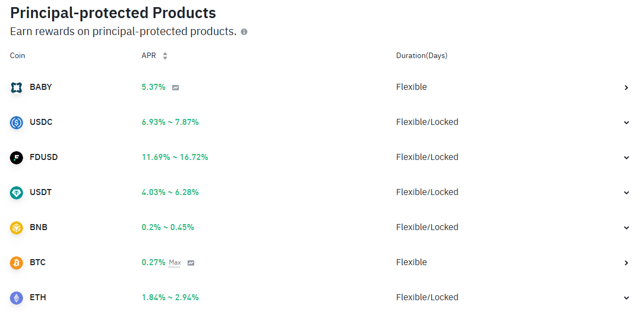Screen dimensions: 644x315
Task: Click the FDUSD coin logo icon
Action: (x=16, y=158)
